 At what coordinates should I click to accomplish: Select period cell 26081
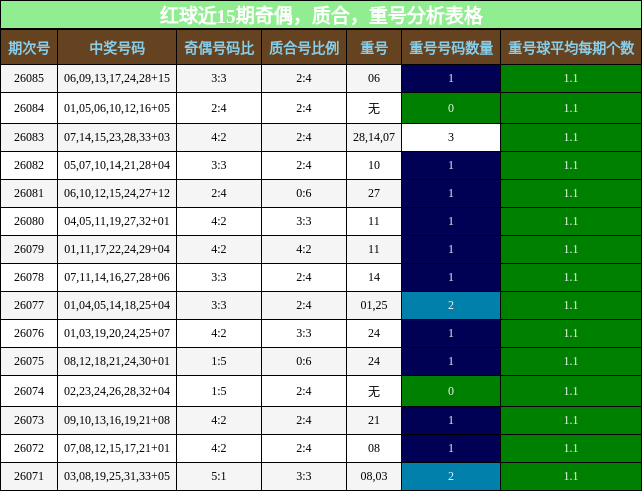point(29,193)
